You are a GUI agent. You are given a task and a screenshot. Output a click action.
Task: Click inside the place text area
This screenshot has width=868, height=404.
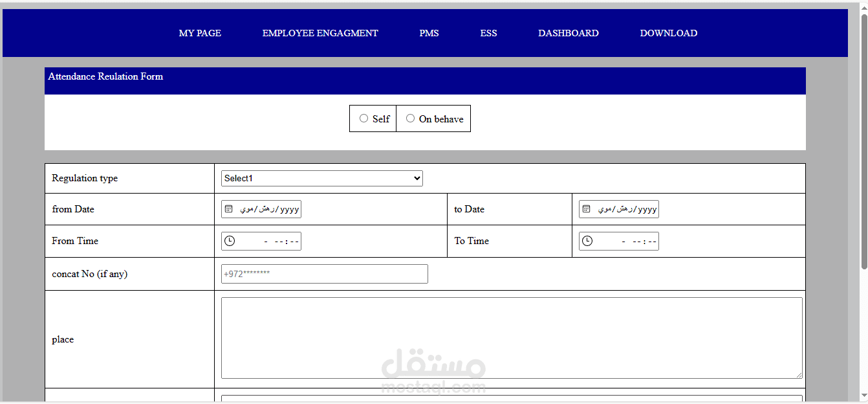tap(512, 338)
